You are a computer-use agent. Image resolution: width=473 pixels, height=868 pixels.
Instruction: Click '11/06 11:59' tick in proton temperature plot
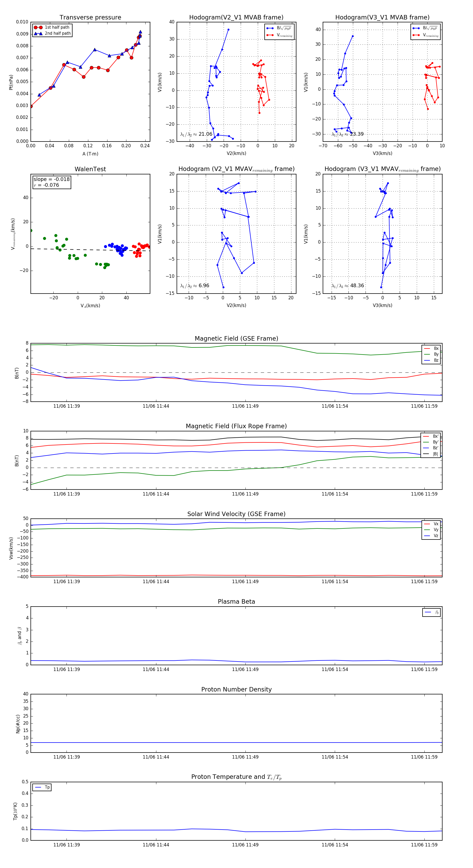click(424, 845)
